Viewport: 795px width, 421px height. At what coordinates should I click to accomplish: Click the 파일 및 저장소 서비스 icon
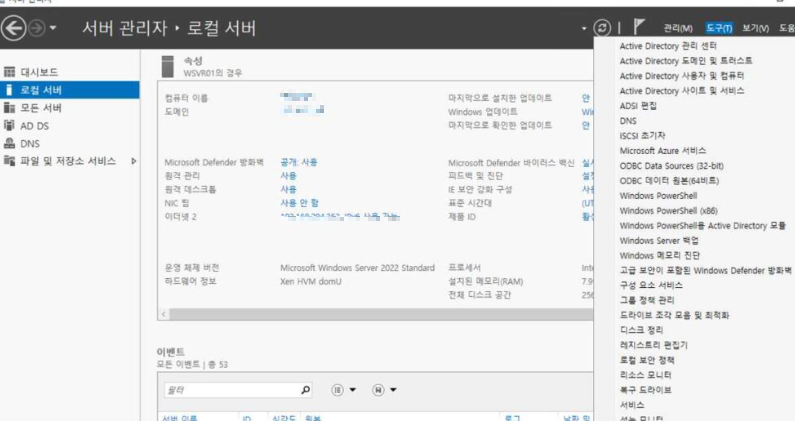(x=9, y=161)
